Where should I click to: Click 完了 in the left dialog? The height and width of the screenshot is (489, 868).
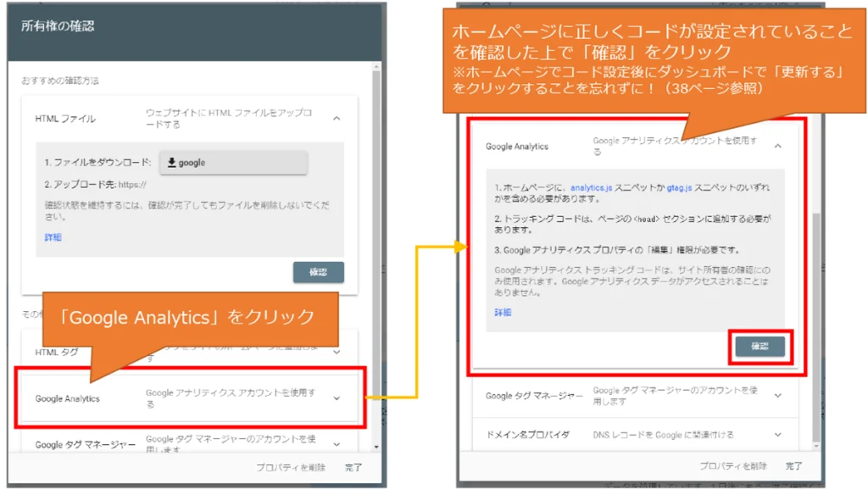(x=353, y=467)
